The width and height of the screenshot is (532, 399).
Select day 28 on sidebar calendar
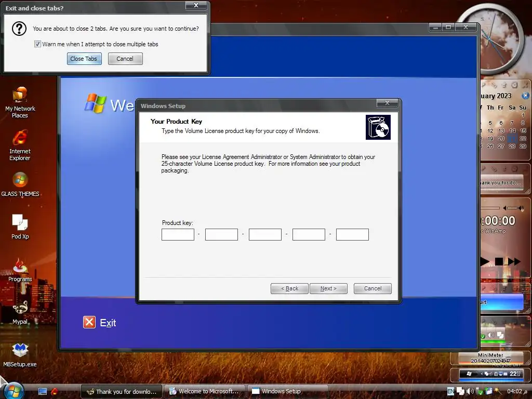point(512,146)
